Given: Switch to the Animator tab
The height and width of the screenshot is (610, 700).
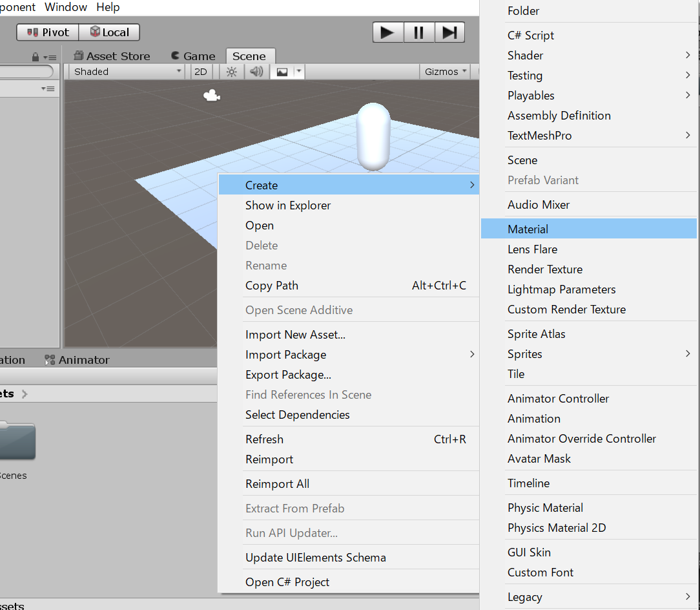Looking at the screenshot, I should (77, 360).
